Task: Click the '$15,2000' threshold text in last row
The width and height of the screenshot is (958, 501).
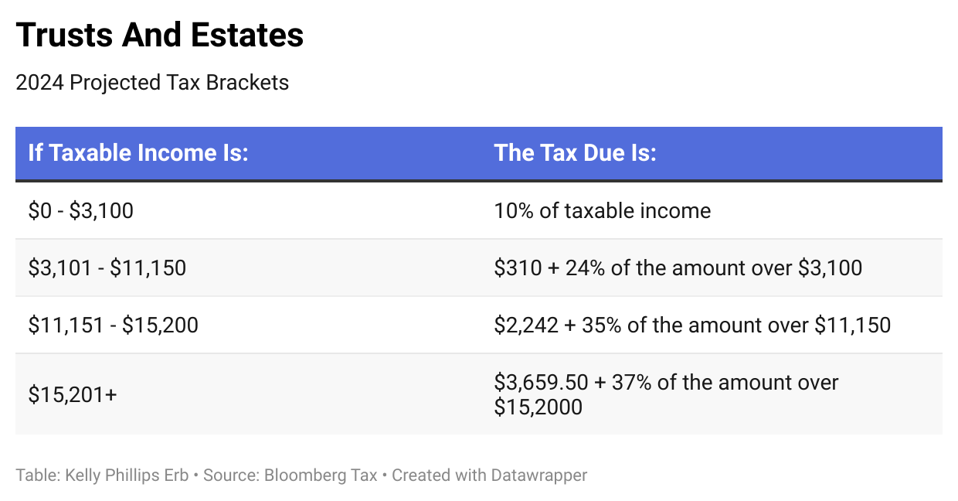Action: click(538, 407)
